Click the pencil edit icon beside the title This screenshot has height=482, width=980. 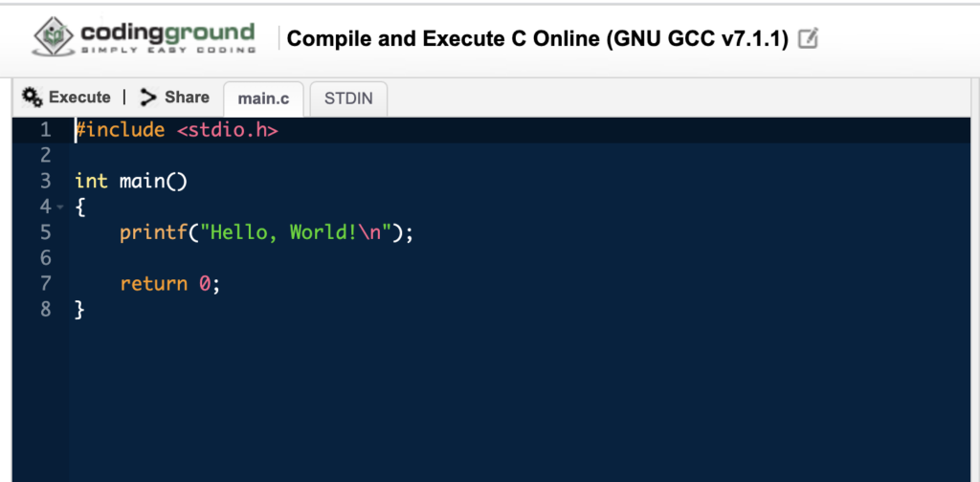pyautogui.click(x=808, y=39)
